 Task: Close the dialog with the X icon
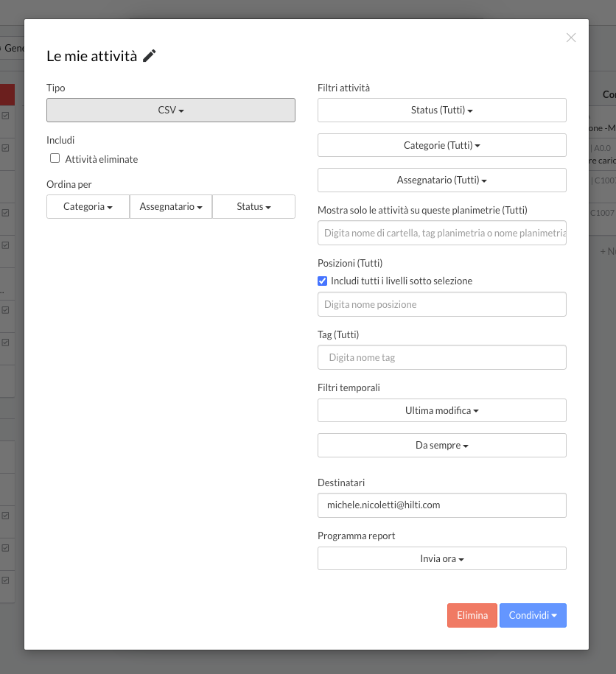(x=571, y=38)
